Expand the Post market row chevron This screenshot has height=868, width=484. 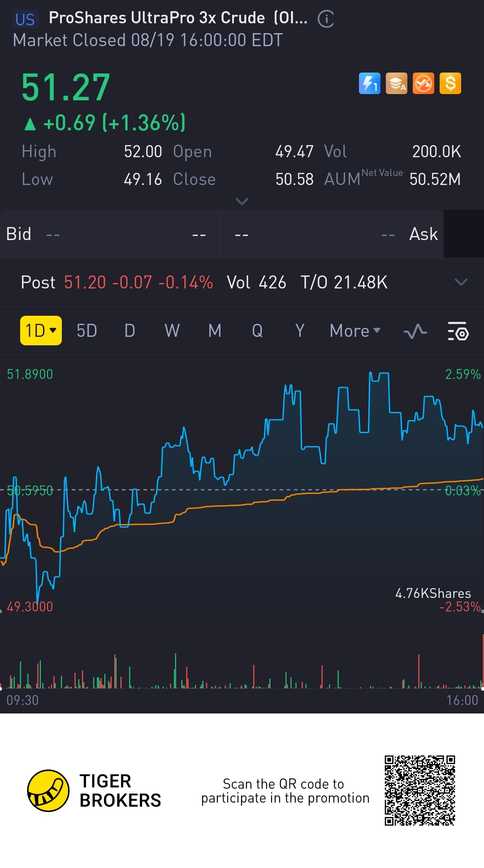pos(461,282)
